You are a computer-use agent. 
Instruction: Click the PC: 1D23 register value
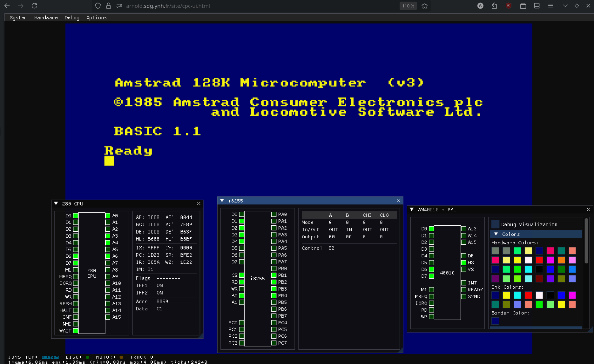(148, 255)
